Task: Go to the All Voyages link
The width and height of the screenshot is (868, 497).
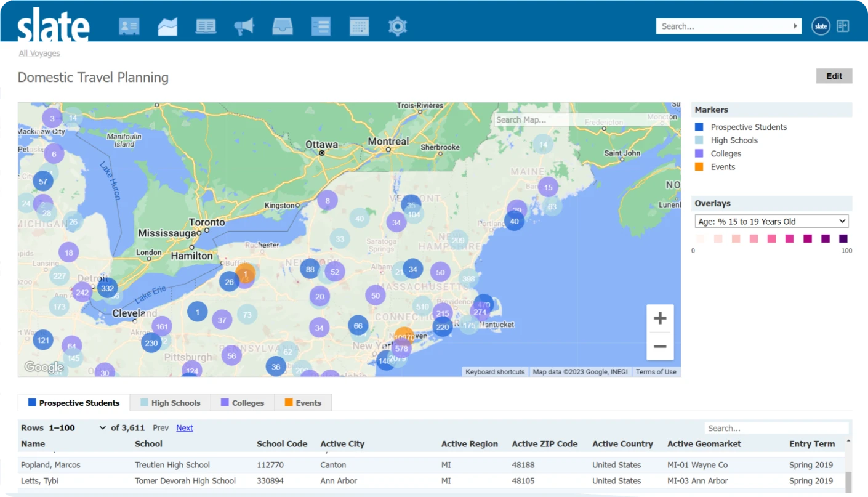Action: coord(39,53)
